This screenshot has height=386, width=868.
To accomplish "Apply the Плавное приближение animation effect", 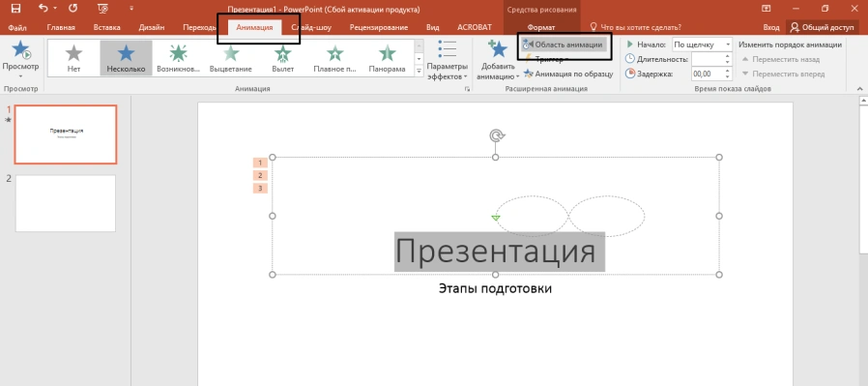I will [x=334, y=58].
